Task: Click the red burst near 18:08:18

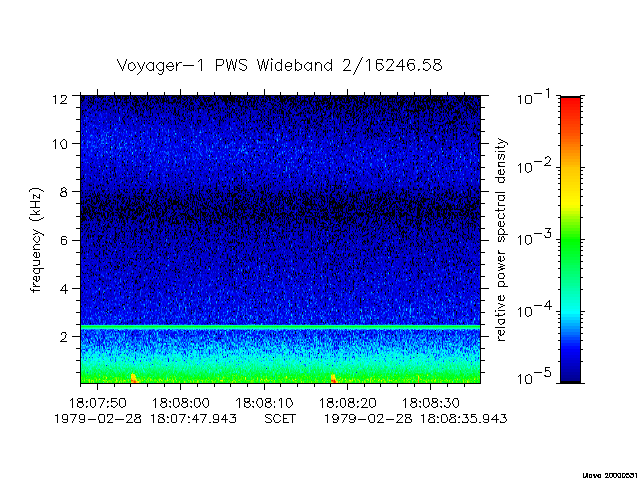Action: tap(333, 378)
